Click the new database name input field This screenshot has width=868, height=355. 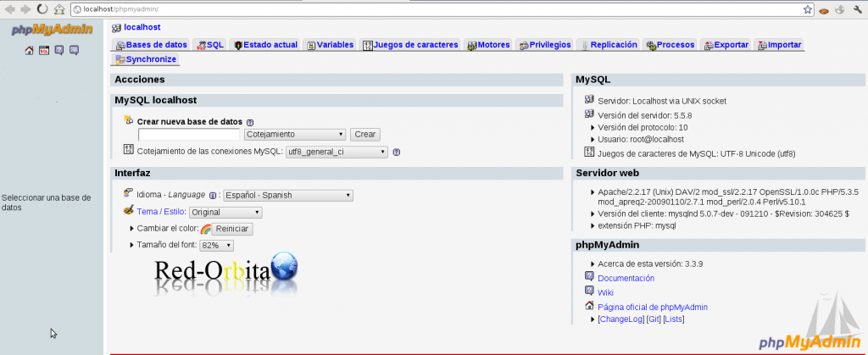189,135
